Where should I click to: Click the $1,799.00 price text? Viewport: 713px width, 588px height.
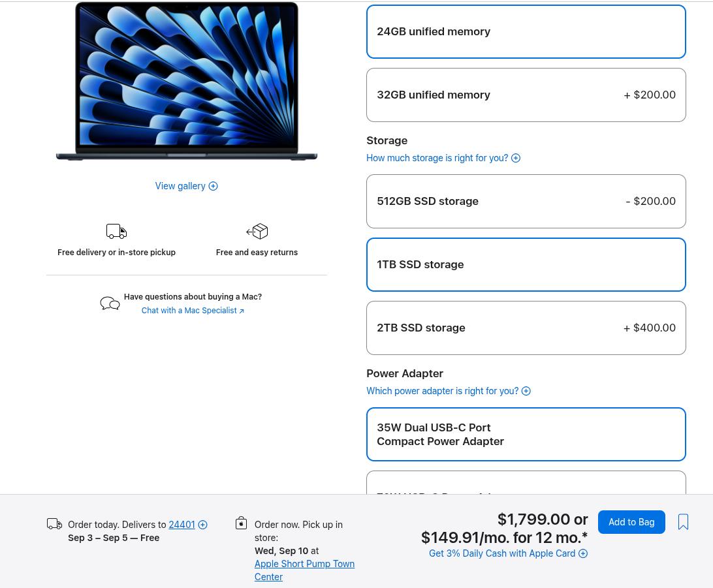tap(533, 519)
